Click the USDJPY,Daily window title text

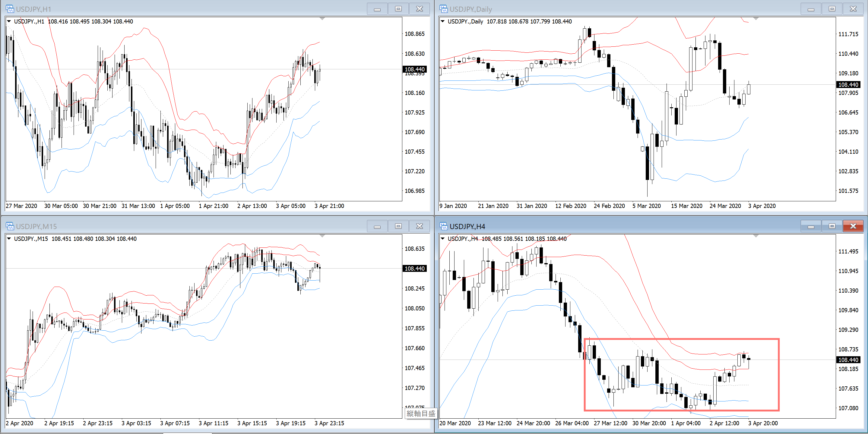[x=471, y=9]
